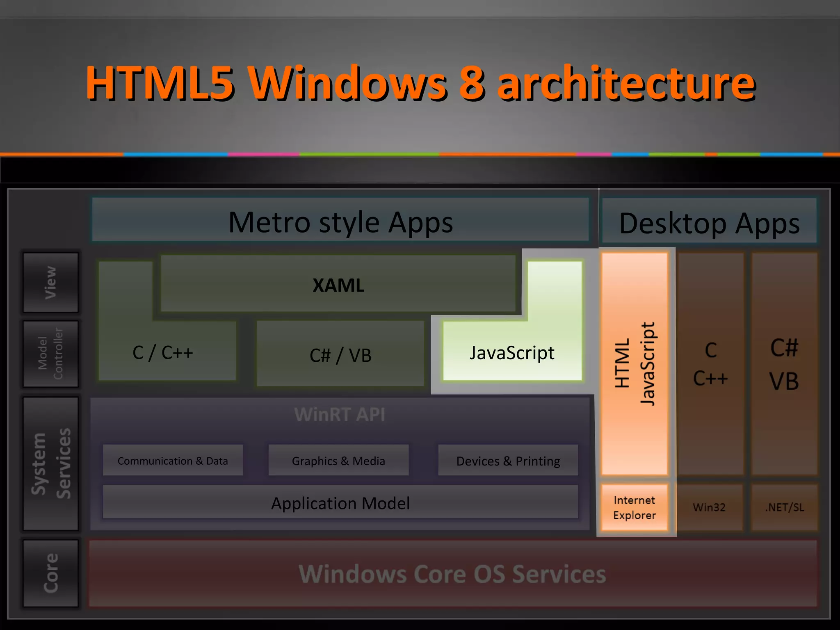Click the 'Core' side label
Image resolution: width=840 pixels, height=630 pixels.
(50, 573)
